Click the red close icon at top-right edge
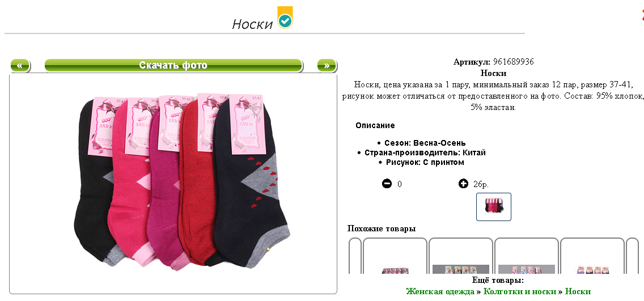Screen dimensions: 644x301 642,15
